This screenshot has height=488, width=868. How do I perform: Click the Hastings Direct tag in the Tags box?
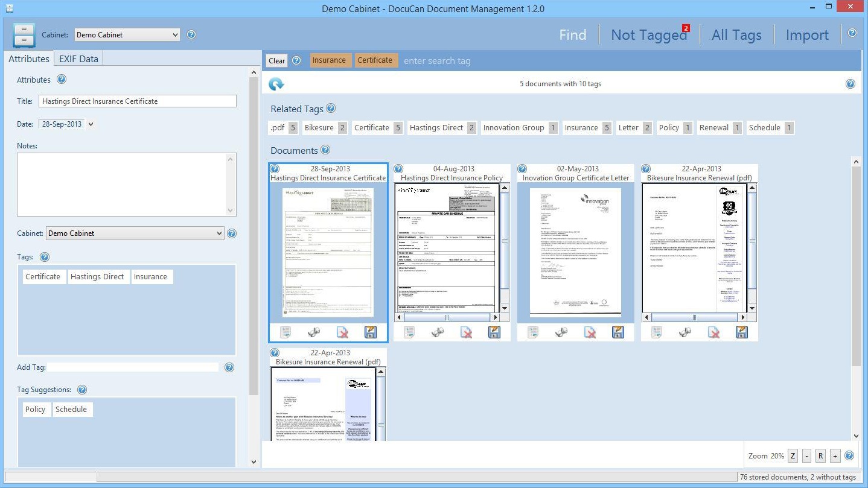pos(97,277)
